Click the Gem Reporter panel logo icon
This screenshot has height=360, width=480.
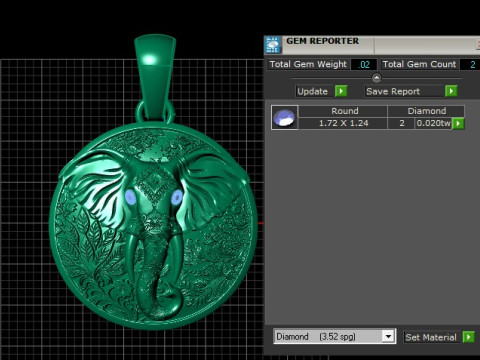tap(273, 45)
